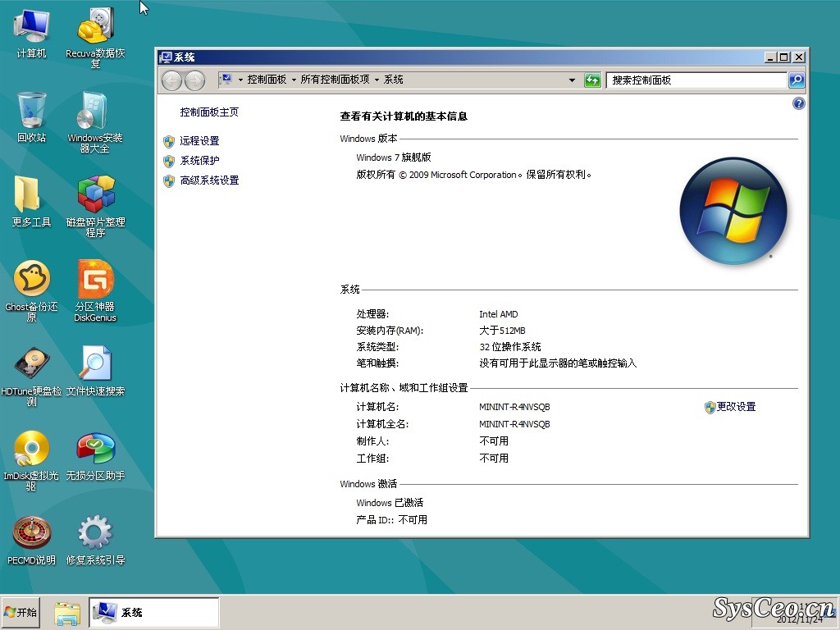Select the ImDisk虚拟光驱 desktop icon
Screen dimensions: 840x630
tap(31, 460)
